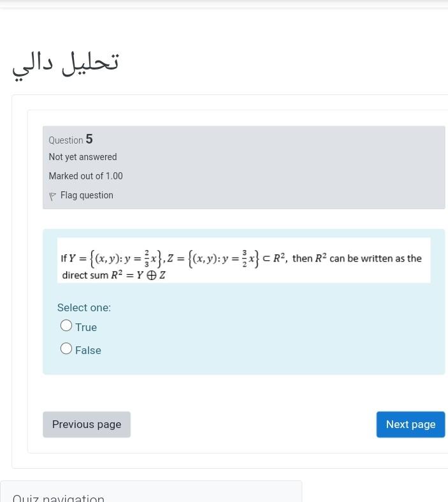The image size is (448, 502).
Task: Click the Question 5 heading
Action: click(71, 139)
